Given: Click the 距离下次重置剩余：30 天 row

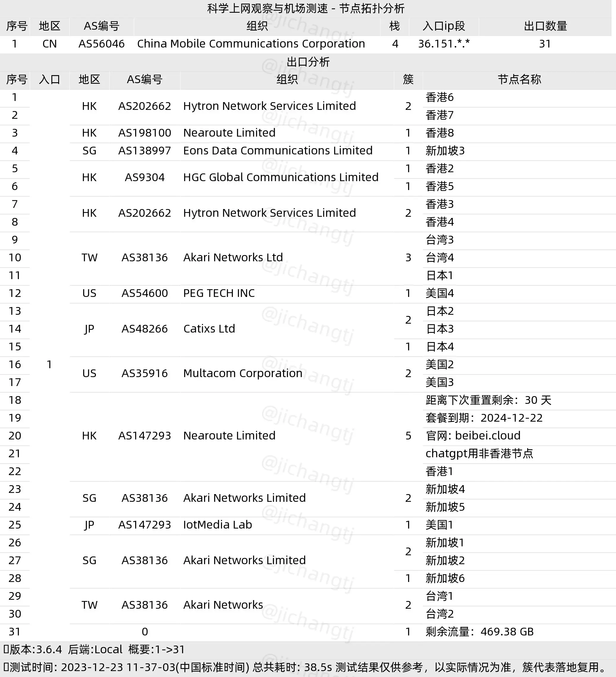Looking at the screenshot, I should [488, 400].
